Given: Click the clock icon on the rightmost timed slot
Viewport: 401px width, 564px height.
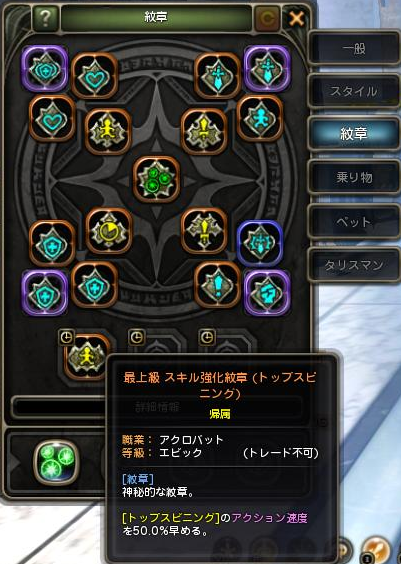Looking at the screenshot, I should coord(207,337).
